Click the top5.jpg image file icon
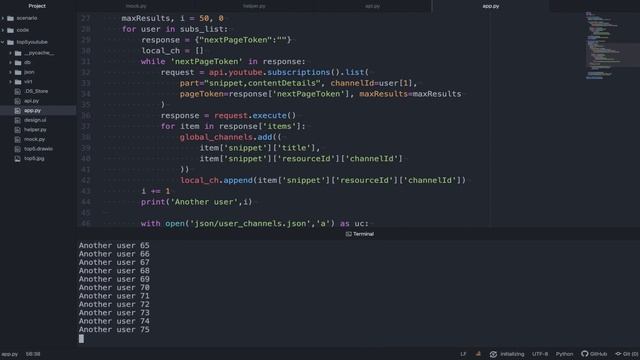The width and height of the screenshot is (640, 360). 18,159
